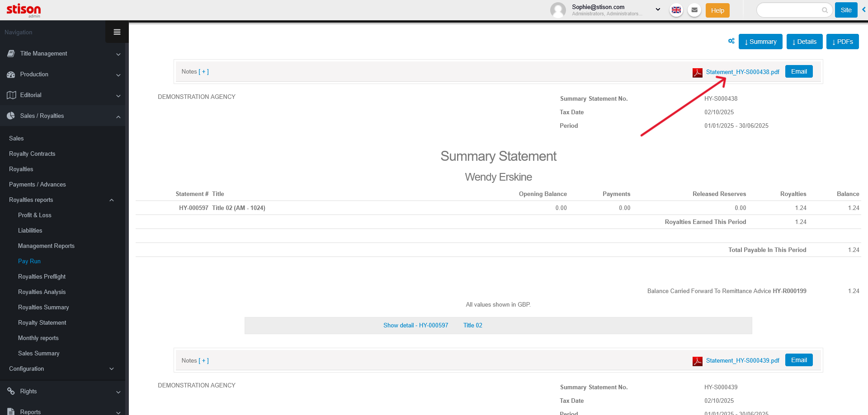Email statement HY-S000438
868x415 pixels.
pyautogui.click(x=798, y=72)
